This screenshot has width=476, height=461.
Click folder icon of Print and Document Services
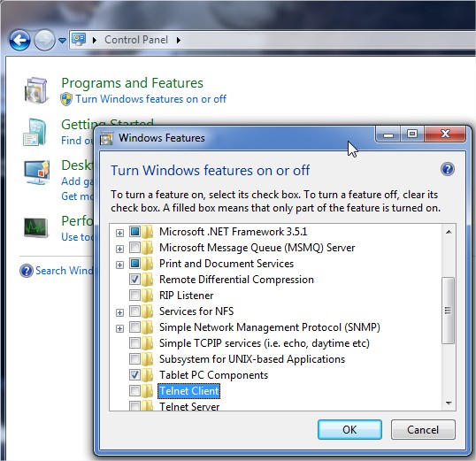(148, 264)
